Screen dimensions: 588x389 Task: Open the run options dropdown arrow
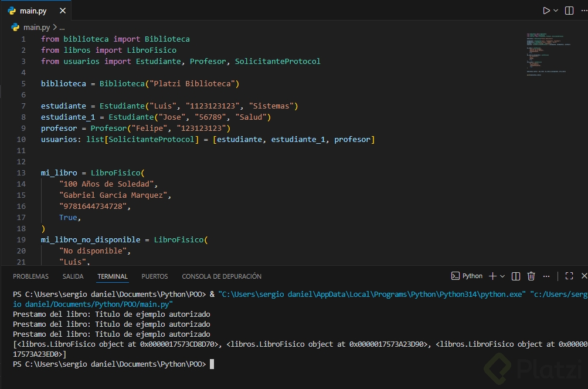[x=556, y=11]
